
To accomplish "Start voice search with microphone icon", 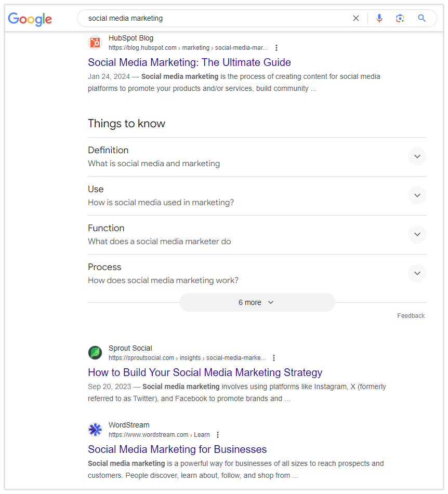I will click(x=379, y=18).
